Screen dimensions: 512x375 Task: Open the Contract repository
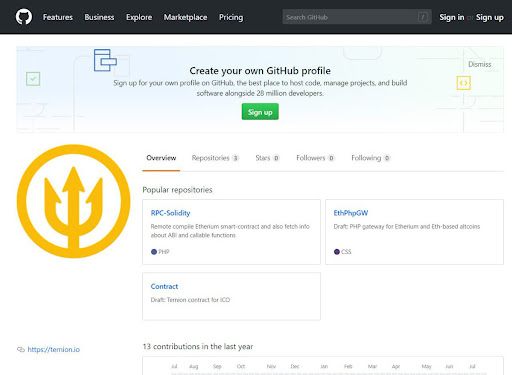click(164, 286)
